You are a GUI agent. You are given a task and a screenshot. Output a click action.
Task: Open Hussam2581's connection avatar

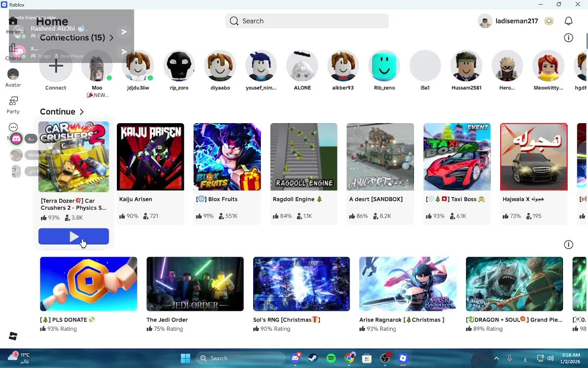[466, 66]
